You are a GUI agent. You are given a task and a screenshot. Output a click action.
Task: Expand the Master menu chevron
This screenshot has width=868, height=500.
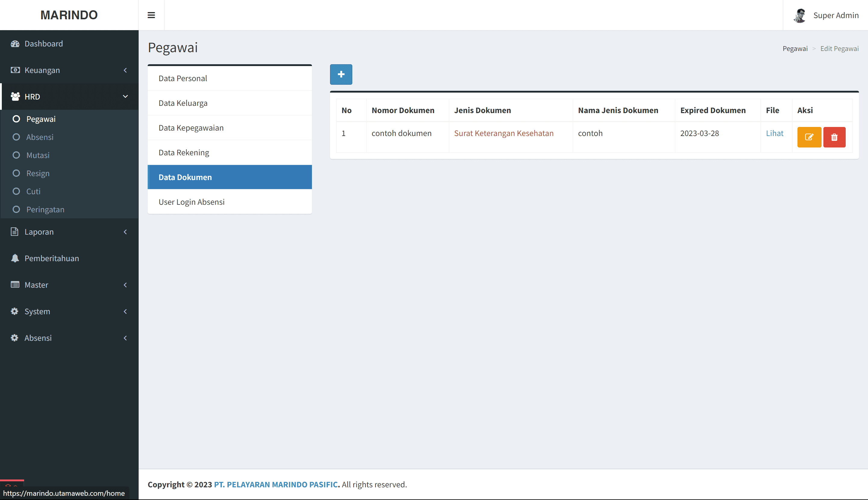coord(125,285)
